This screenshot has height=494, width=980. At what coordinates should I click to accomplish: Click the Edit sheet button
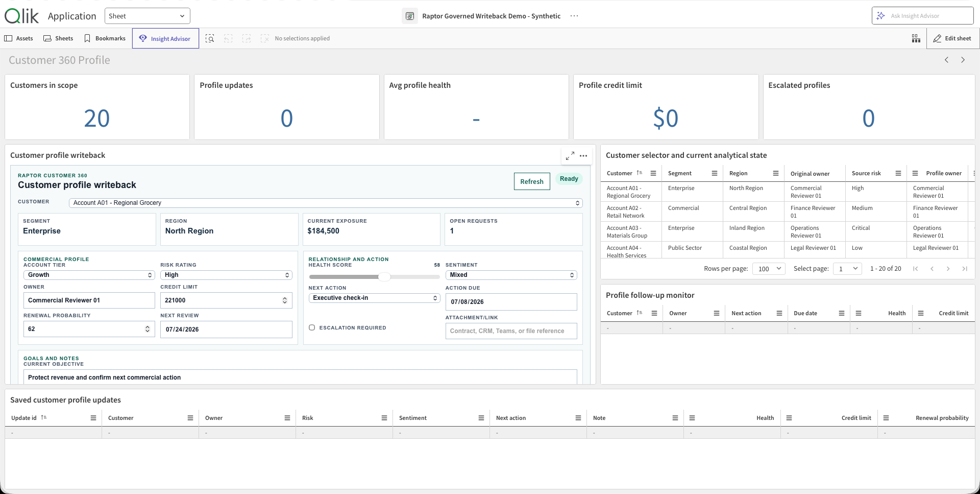point(952,38)
